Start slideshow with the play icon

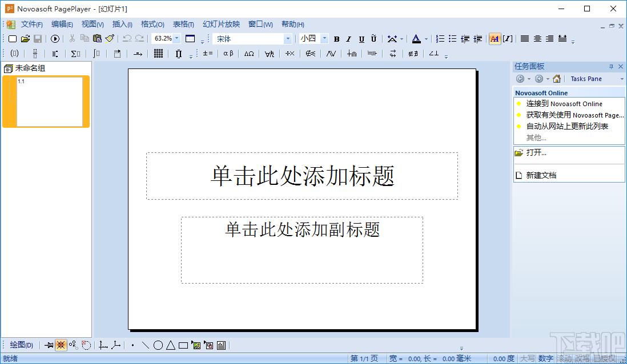point(55,39)
